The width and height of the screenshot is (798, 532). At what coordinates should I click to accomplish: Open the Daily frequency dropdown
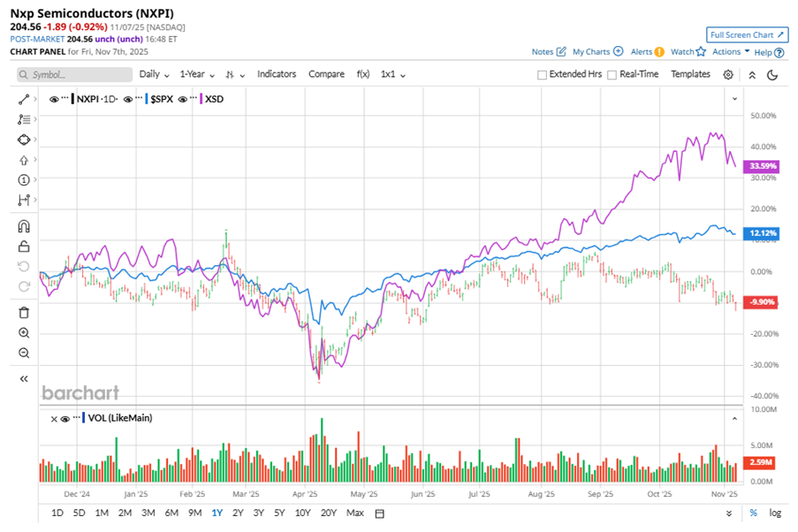pos(153,75)
